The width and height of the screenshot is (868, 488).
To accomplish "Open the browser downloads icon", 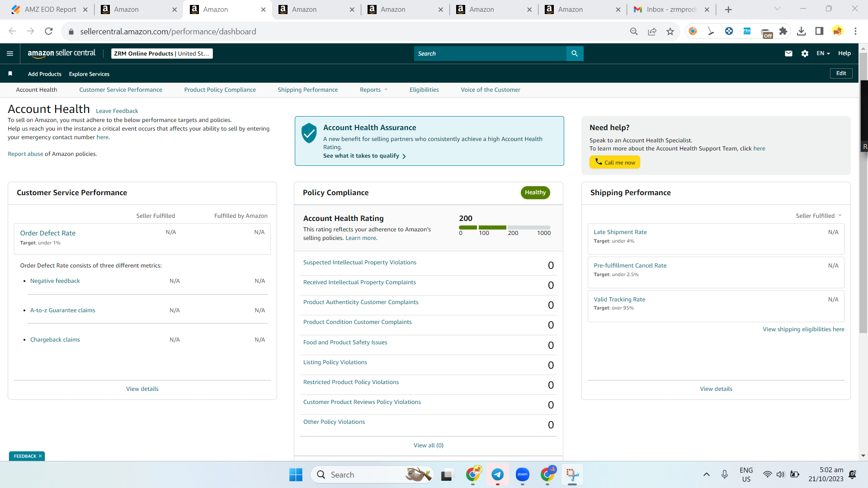I will [x=801, y=31].
